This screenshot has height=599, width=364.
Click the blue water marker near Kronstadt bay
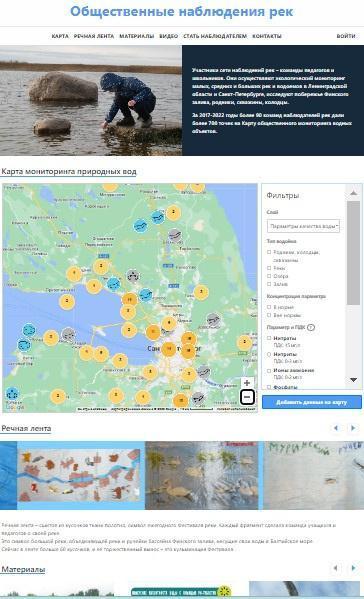[113, 284]
